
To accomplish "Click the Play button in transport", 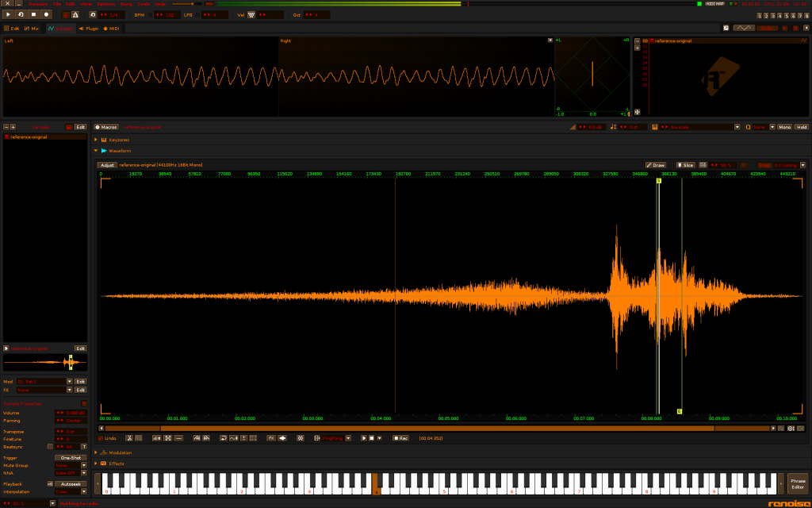I will click(8, 14).
